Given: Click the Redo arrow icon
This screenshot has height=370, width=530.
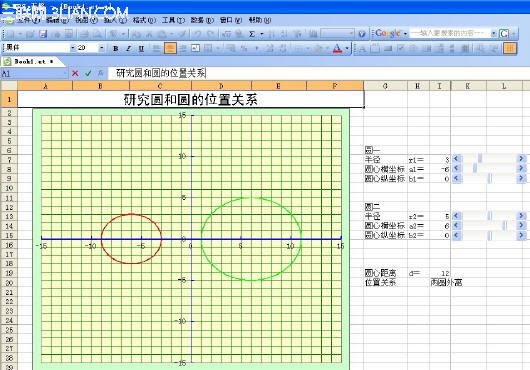Looking at the screenshot, I should pos(210,34).
